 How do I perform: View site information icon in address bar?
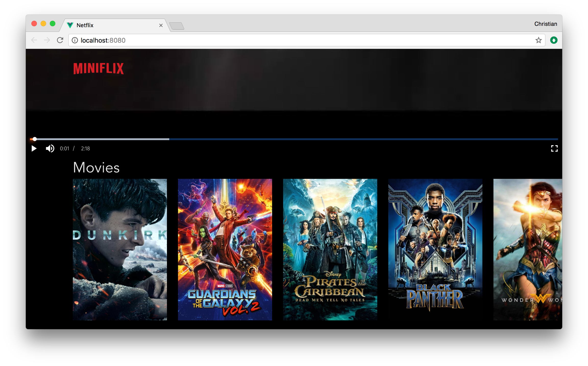[75, 40]
